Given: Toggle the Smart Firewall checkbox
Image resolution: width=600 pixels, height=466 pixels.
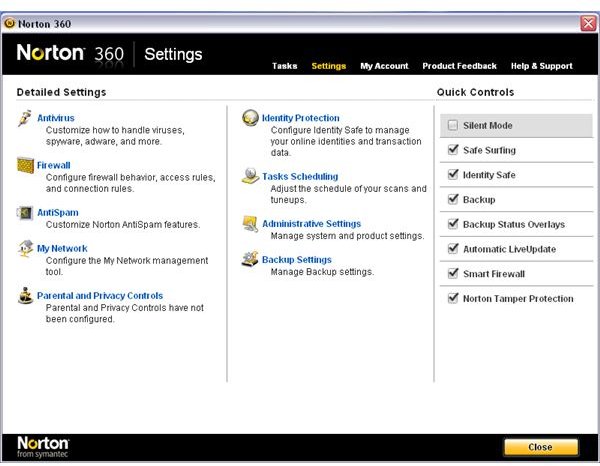Looking at the screenshot, I should pyautogui.click(x=453, y=273).
